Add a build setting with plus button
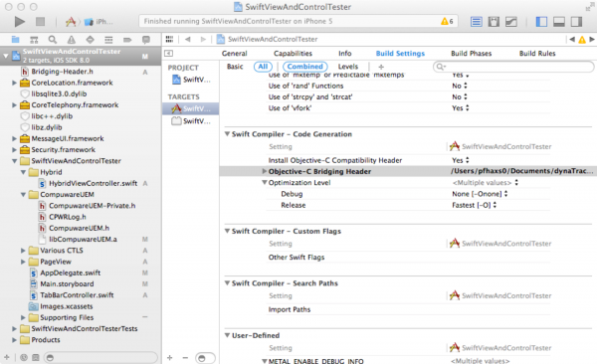The image size is (597, 364). [x=381, y=67]
